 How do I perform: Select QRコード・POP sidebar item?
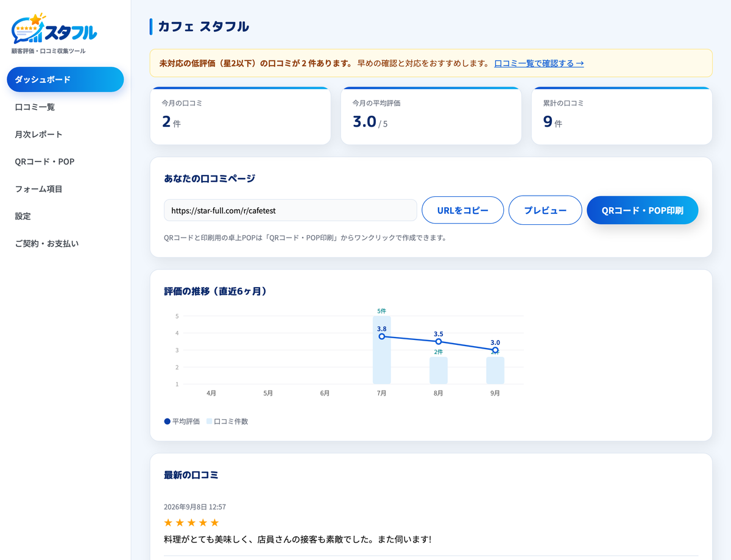pyautogui.click(x=65, y=161)
